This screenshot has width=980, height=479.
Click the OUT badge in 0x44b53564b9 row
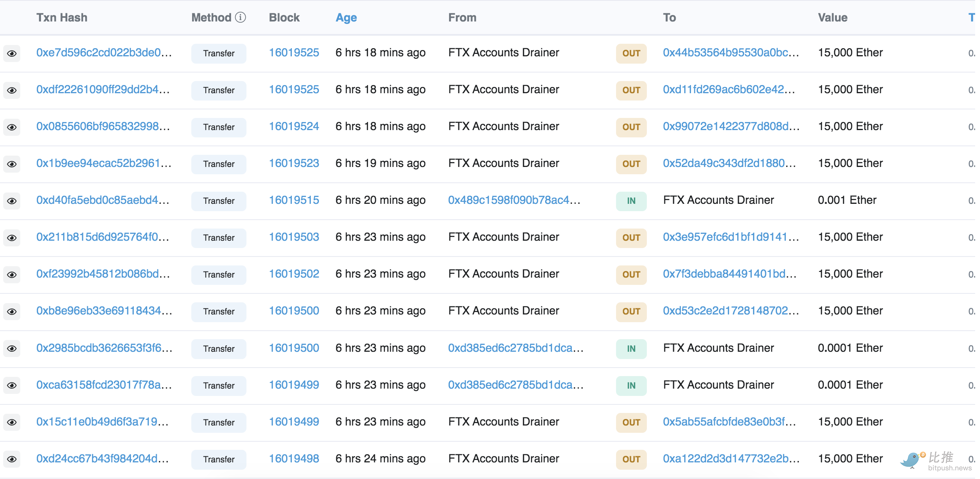[x=631, y=53]
